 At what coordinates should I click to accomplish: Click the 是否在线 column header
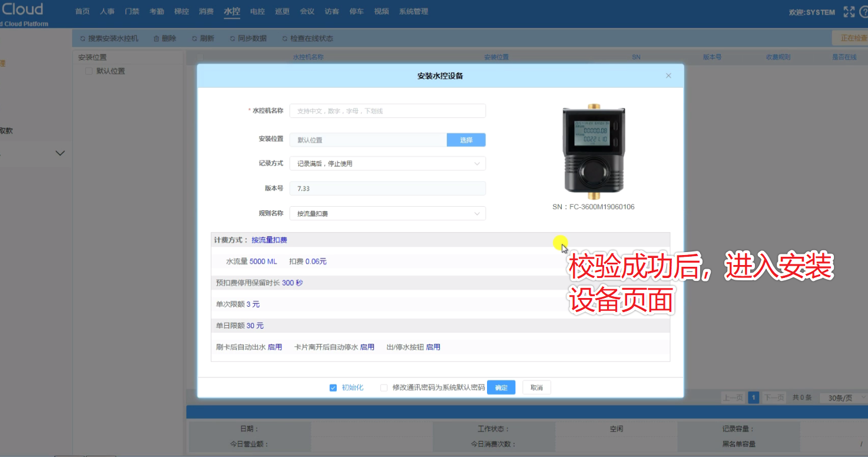[x=844, y=57]
